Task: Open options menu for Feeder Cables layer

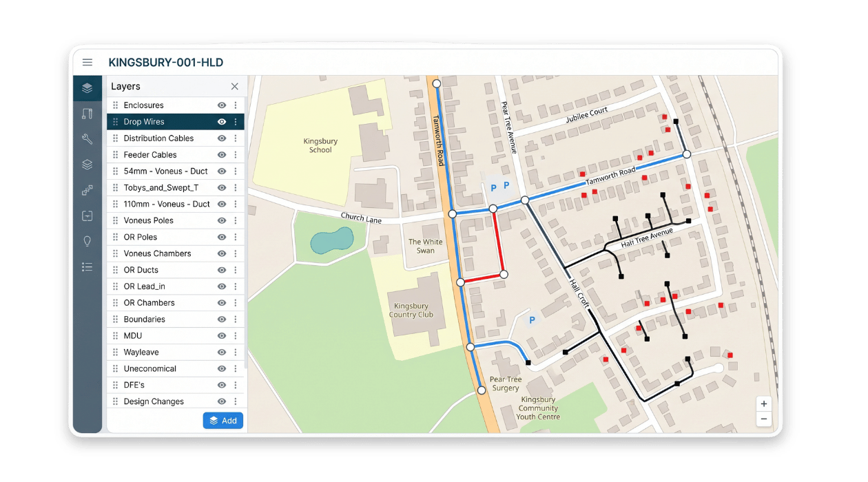Action: (236, 155)
